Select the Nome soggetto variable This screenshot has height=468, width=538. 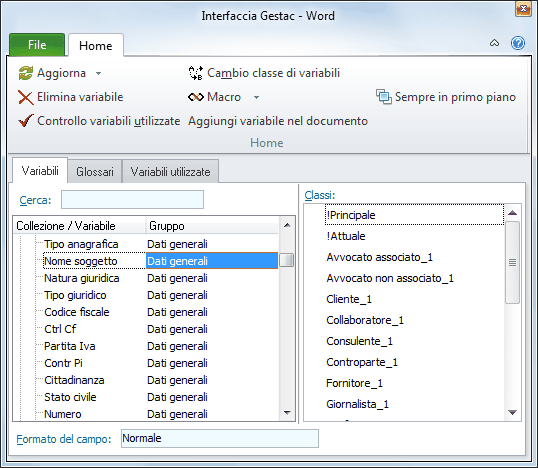(81, 261)
